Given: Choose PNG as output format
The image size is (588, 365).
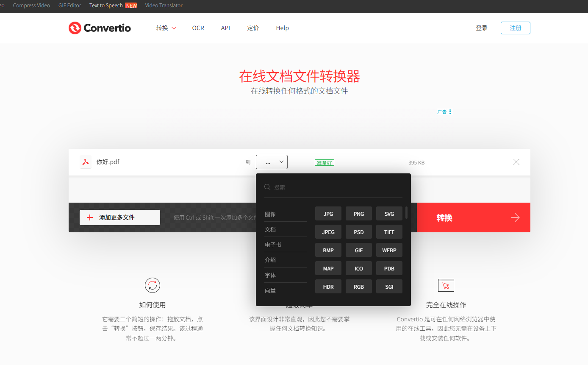Looking at the screenshot, I should [x=358, y=214].
